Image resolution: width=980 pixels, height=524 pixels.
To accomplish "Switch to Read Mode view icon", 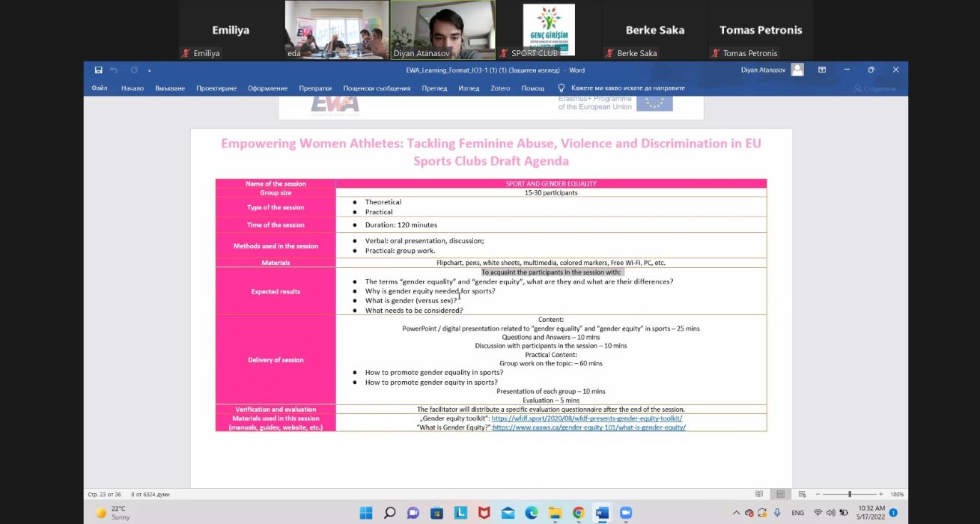I will (759, 494).
